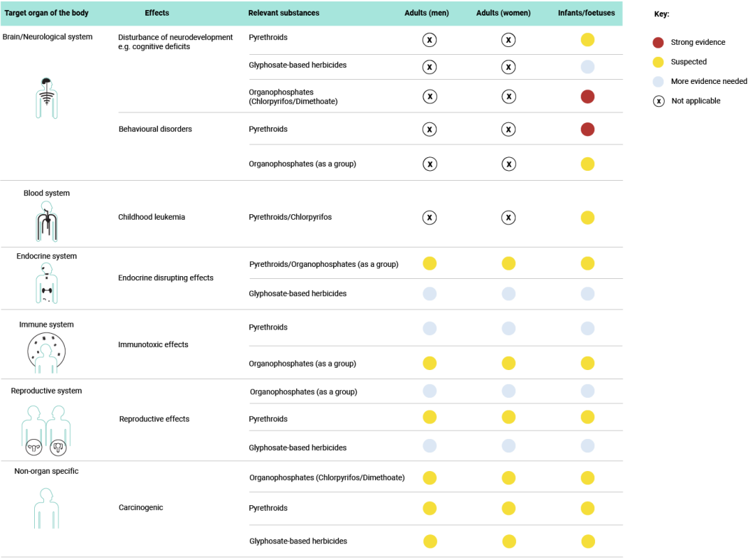Click the yellow Suspected dot in key

pos(658,62)
